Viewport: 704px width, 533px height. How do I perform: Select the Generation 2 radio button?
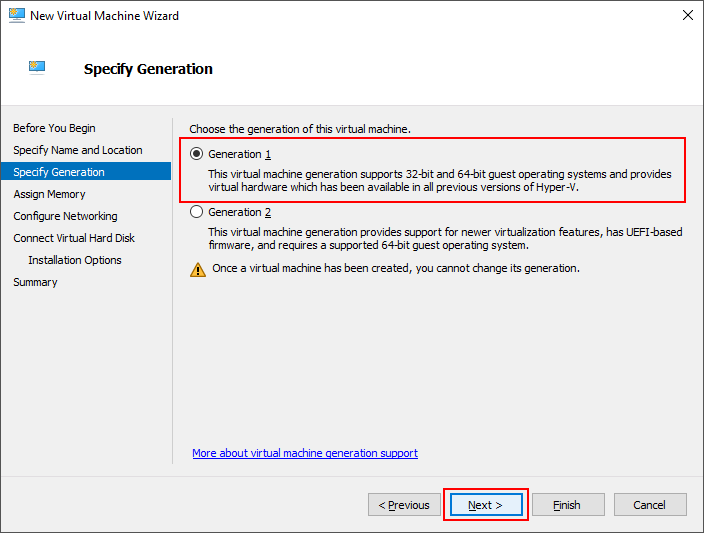[x=196, y=212]
